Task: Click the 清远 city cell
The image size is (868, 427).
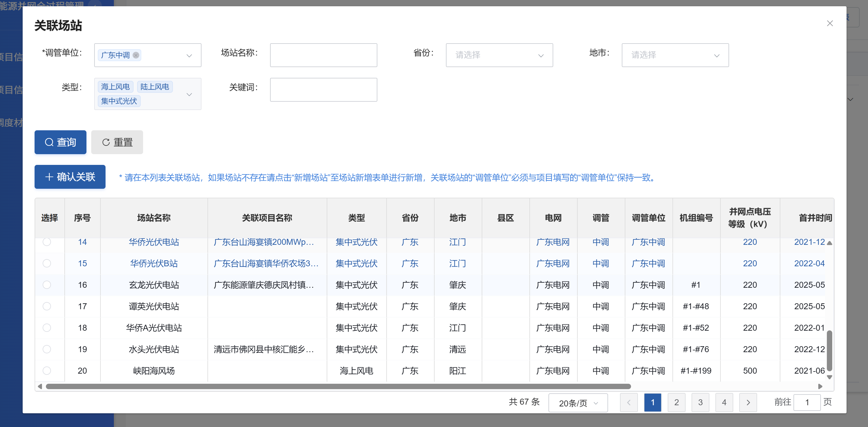Action: (x=458, y=349)
